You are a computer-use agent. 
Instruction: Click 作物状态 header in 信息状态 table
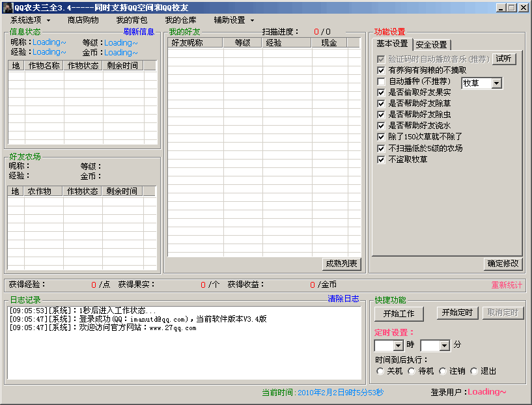pyautogui.click(x=83, y=66)
